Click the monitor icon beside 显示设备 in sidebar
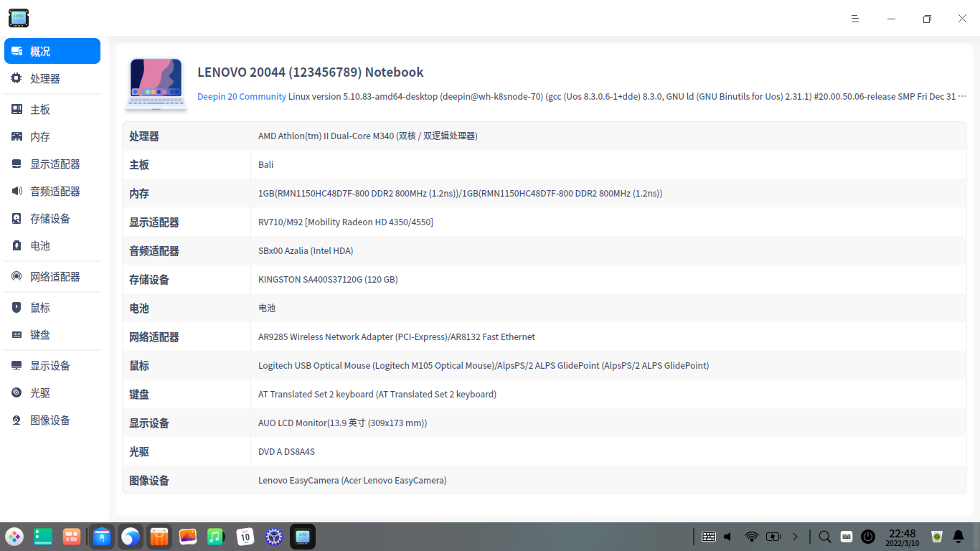 pyautogui.click(x=17, y=366)
